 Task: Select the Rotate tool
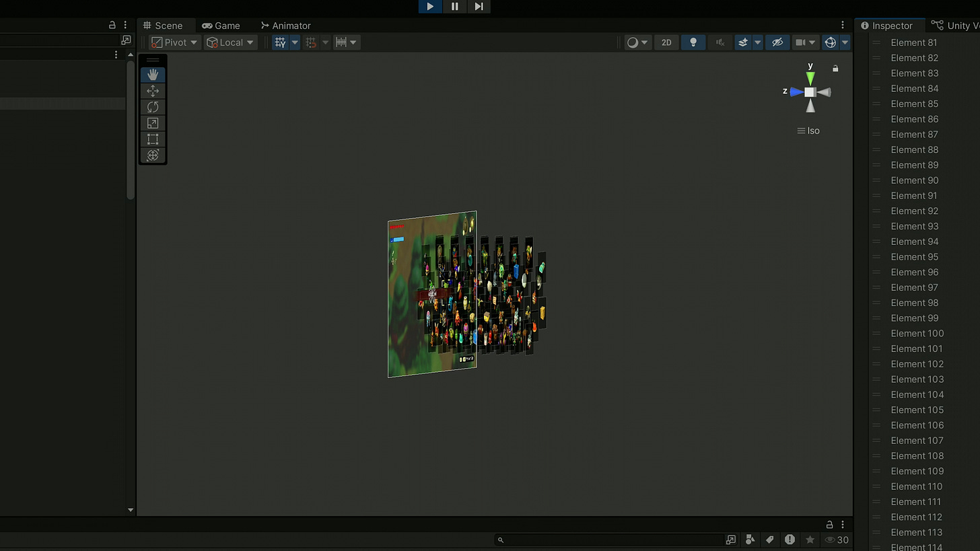point(153,107)
